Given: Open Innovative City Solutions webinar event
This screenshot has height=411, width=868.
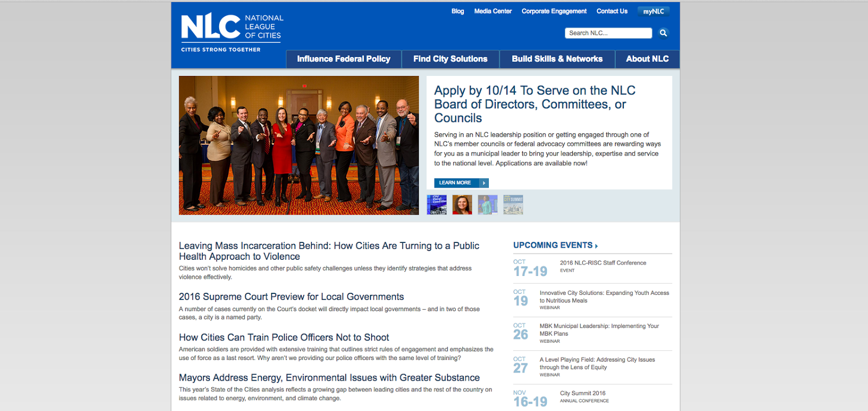Looking at the screenshot, I should coord(604,297).
